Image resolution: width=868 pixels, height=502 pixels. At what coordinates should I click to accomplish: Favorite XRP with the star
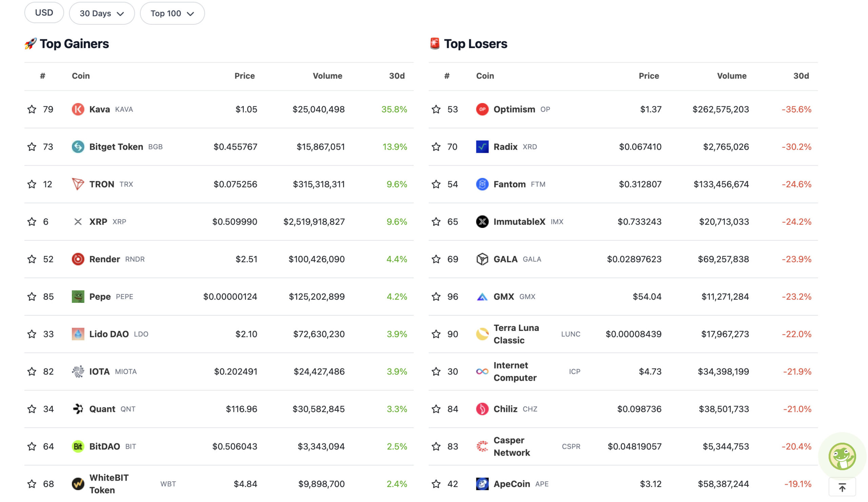(x=32, y=222)
